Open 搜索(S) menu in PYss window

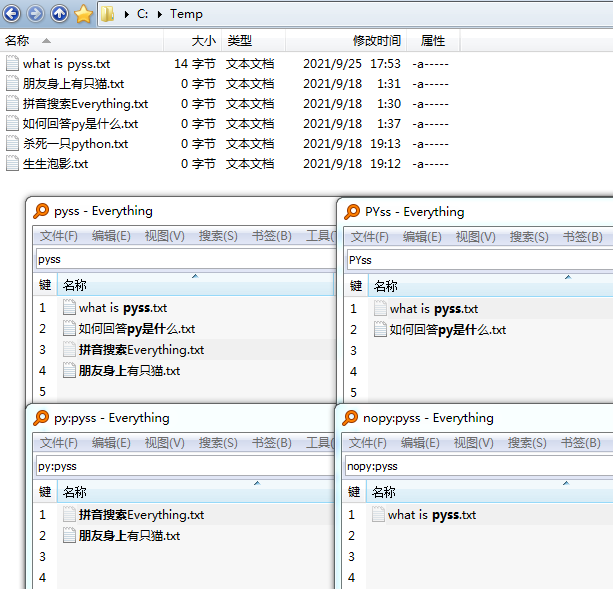[x=529, y=236]
